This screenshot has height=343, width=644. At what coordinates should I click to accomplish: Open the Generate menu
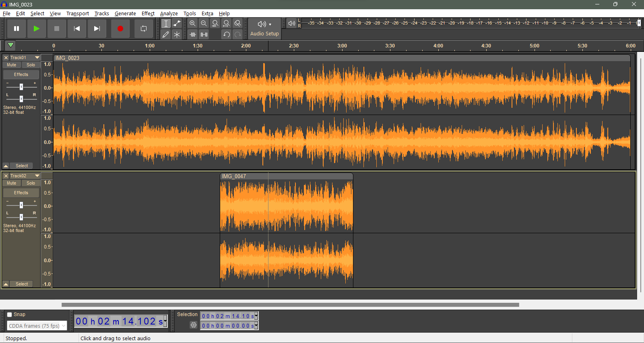pyautogui.click(x=125, y=13)
